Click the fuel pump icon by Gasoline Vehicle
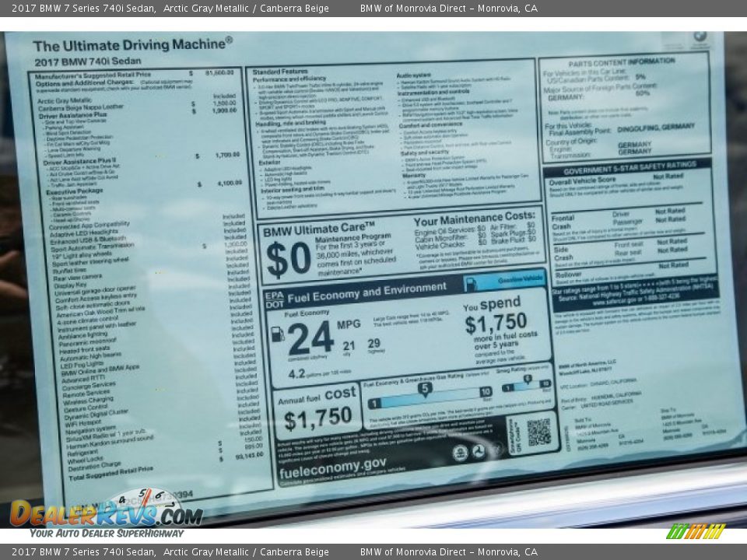 (470, 283)
